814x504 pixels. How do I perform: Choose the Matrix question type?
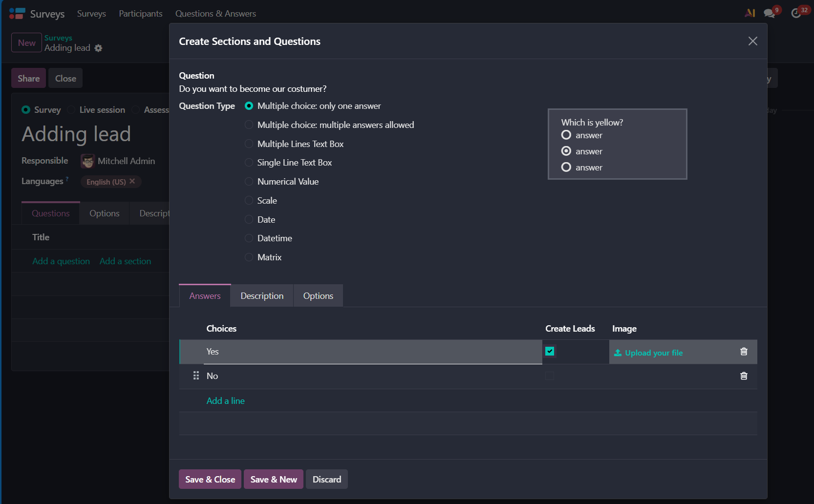click(x=249, y=257)
